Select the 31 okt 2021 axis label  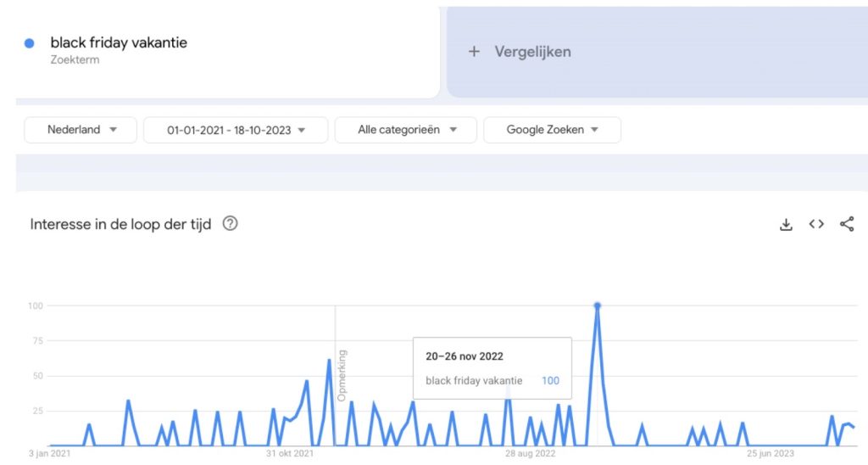[x=290, y=453]
